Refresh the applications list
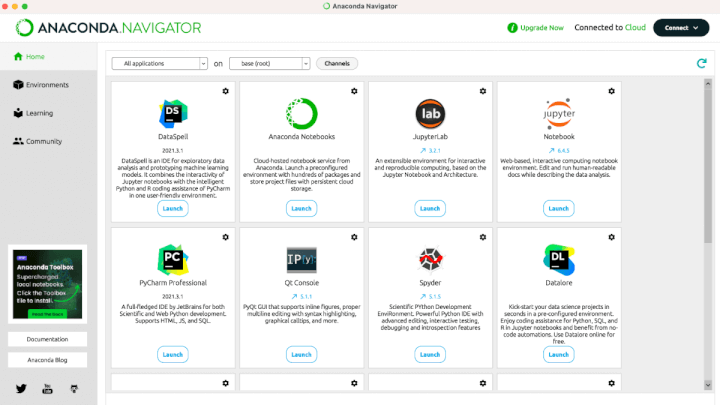720x405 pixels. 701,63
